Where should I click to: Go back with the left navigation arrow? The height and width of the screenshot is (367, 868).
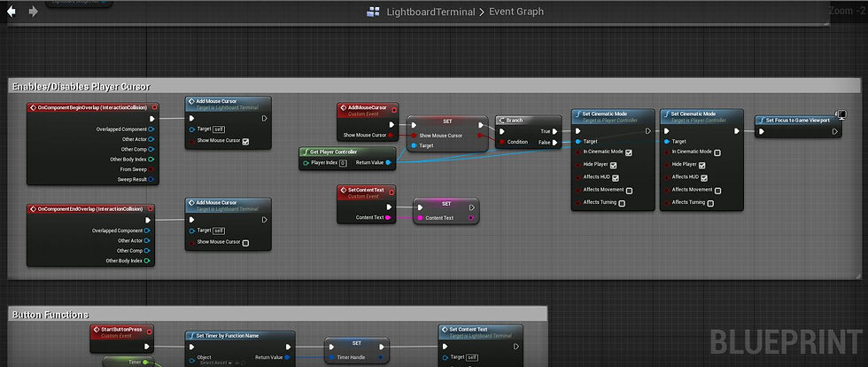point(11,12)
